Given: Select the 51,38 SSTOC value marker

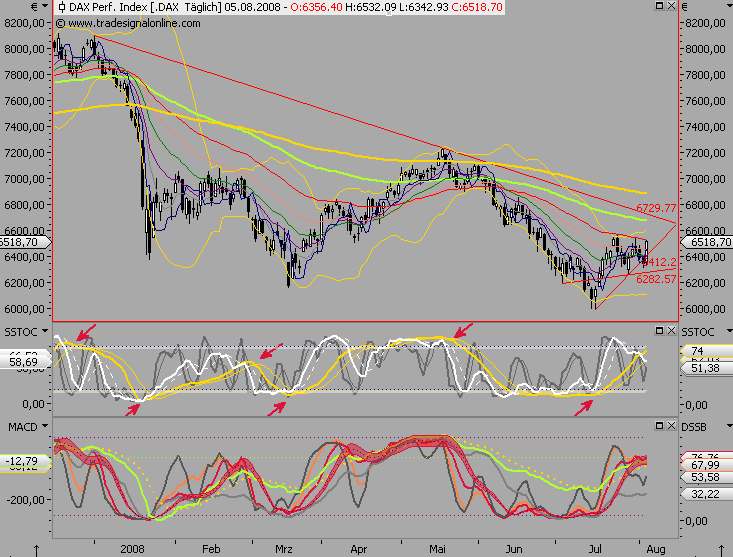Looking at the screenshot, I should (x=707, y=368).
